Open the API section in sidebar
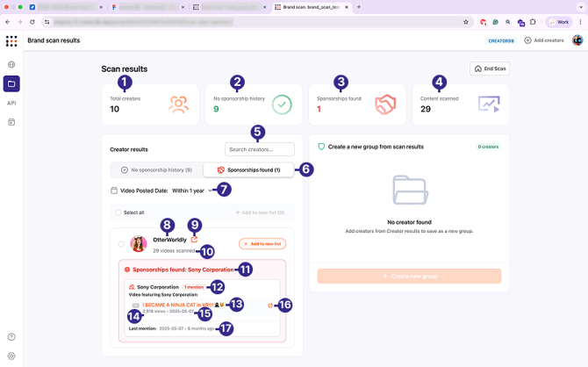The image size is (588, 367). pyautogui.click(x=11, y=103)
